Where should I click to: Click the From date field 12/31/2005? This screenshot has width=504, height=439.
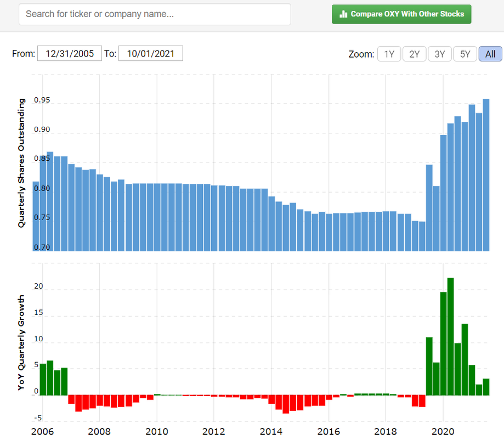tap(70, 53)
